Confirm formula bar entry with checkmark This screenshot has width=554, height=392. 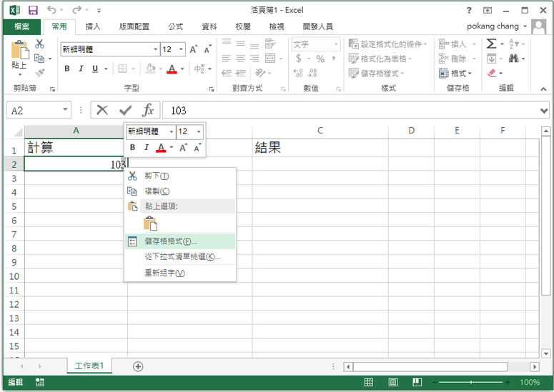[x=125, y=111]
